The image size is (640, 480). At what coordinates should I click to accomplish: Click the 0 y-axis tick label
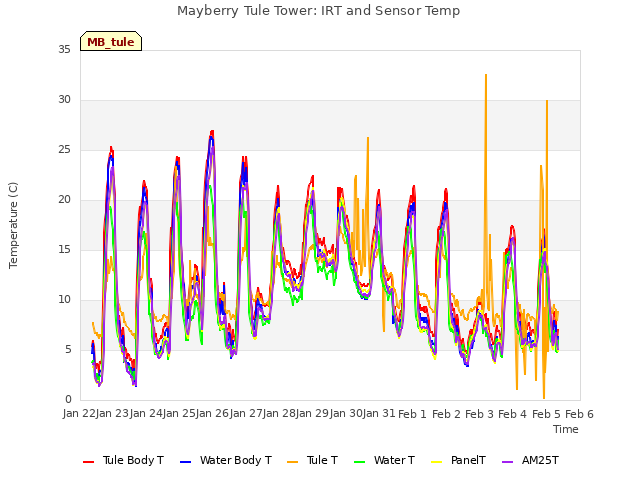pos(68,400)
